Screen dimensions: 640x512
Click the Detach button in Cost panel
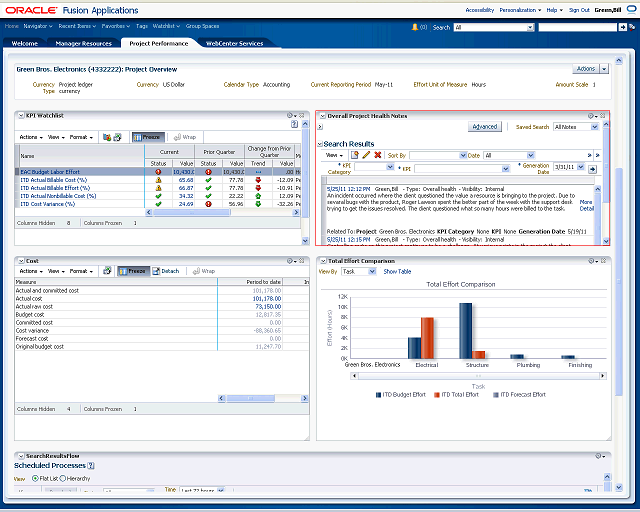(167, 271)
